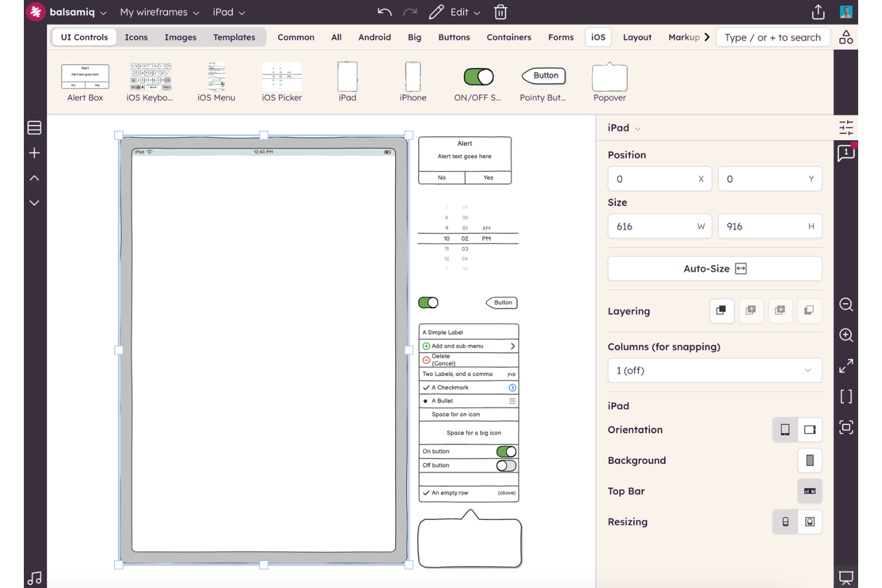
Task: Click the width size field
Action: click(x=660, y=226)
